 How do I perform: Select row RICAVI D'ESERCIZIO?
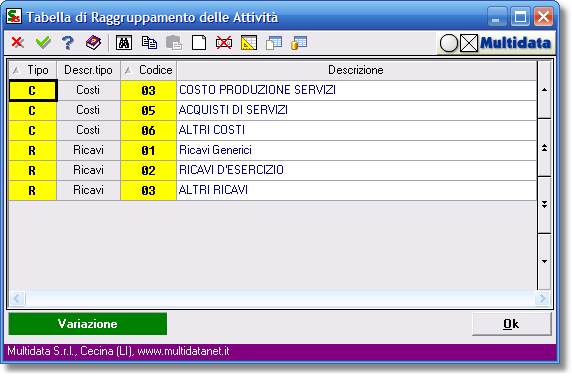coord(273,170)
